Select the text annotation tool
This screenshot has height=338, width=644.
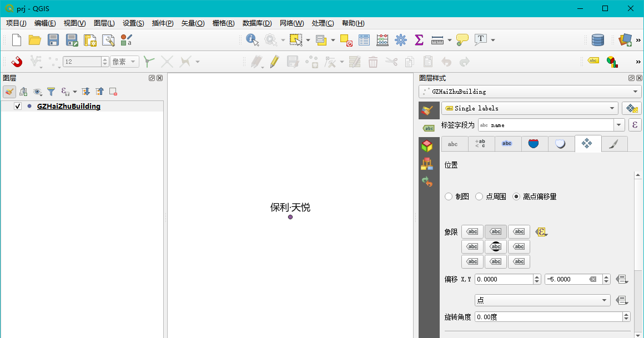481,40
